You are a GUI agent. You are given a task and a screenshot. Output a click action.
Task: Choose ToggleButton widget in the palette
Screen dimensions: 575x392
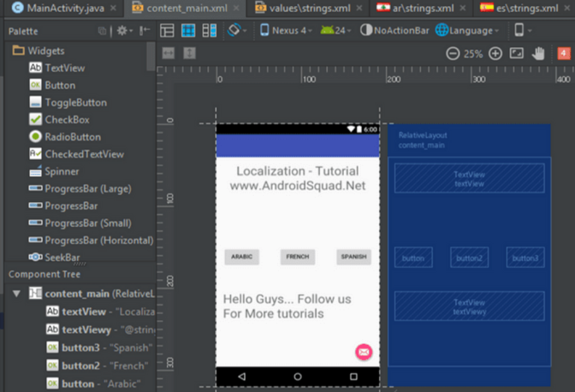[x=75, y=103]
